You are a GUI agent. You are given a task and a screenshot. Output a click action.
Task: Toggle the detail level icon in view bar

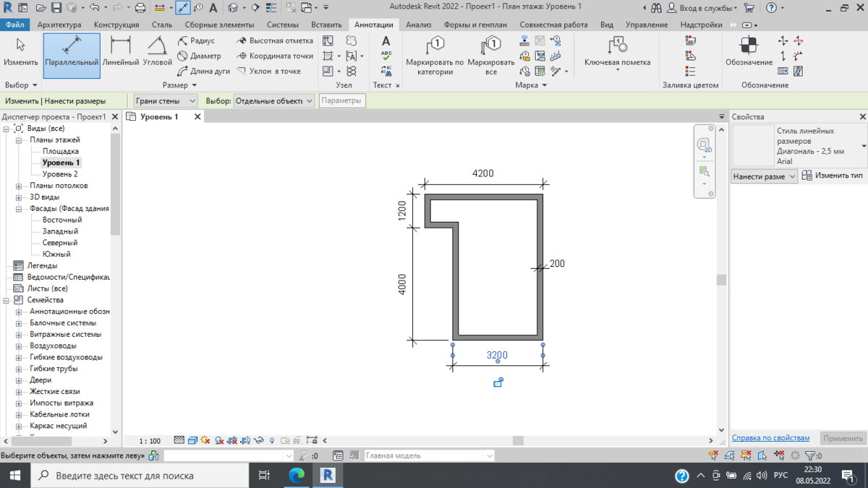(x=179, y=440)
